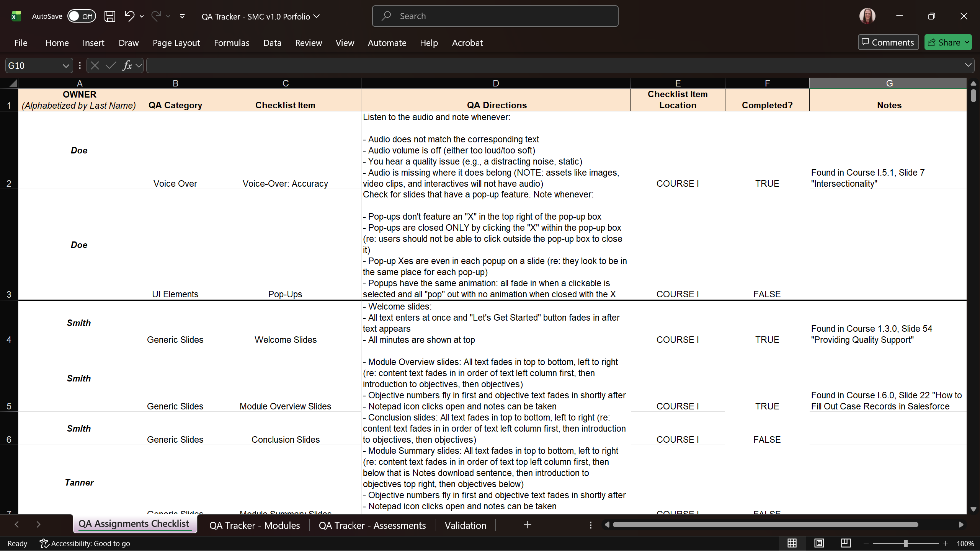The image size is (980, 551).
Task: Select column D header
Action: (496, 83)
